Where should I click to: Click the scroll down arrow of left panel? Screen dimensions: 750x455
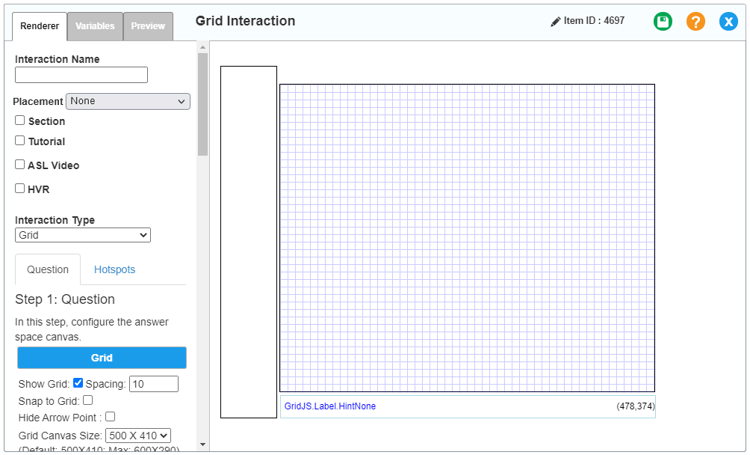pos(203,444)
